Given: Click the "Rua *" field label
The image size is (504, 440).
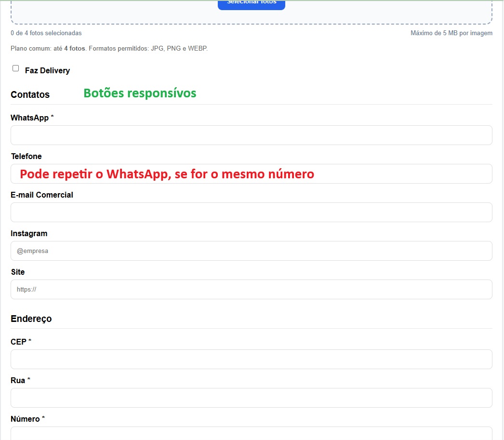Looking at the screenshot, I should (x=21, y=380).
